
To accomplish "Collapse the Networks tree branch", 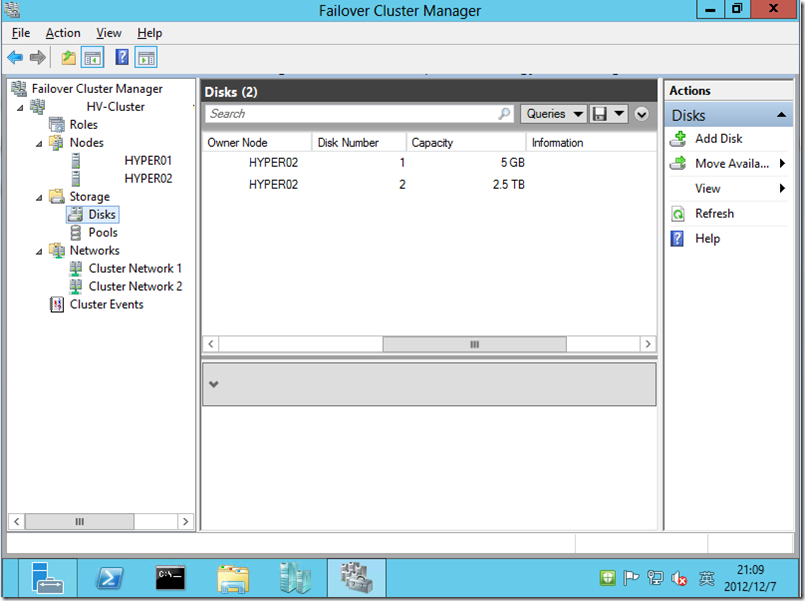I will [39, 251].
